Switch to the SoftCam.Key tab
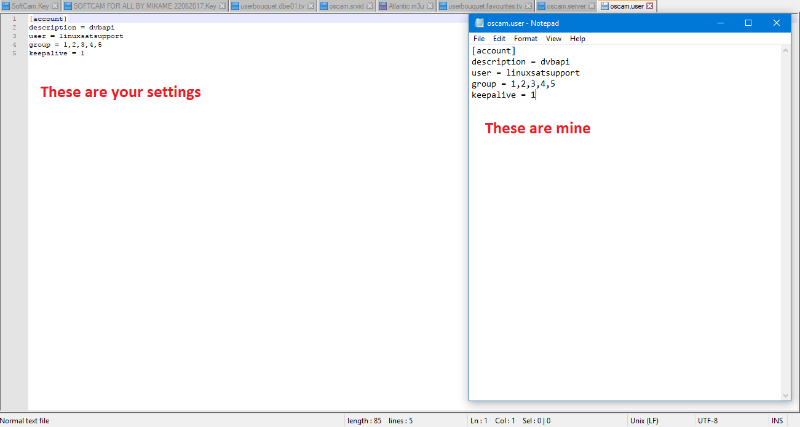This screenshot has width=800, height=427. [x=30, y=6]
